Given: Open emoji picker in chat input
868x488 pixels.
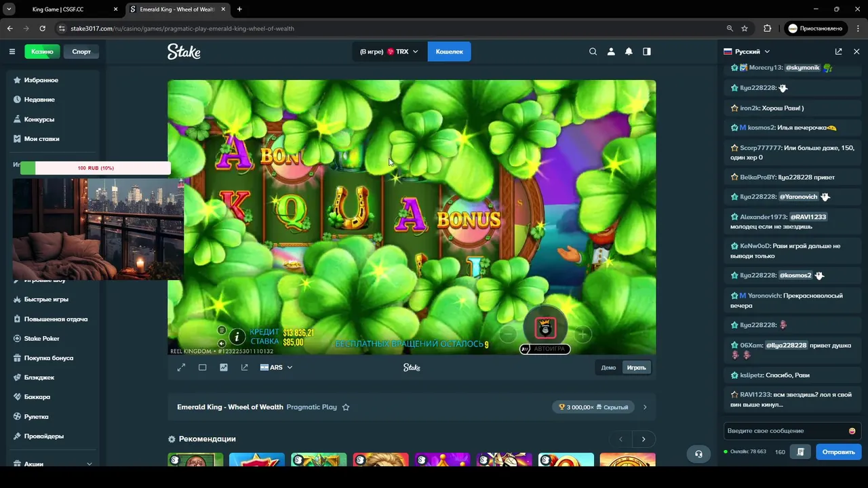Looking at the screenshot, I should 852,431.
